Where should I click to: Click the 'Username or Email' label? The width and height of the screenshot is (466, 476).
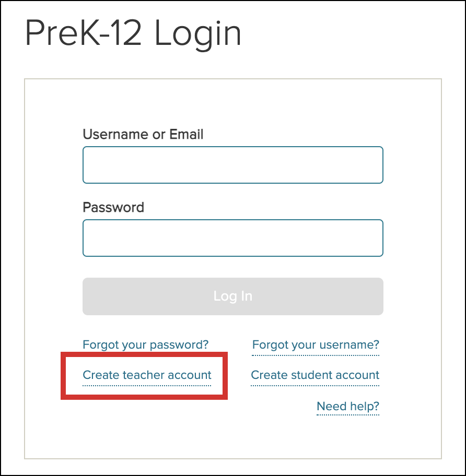tap(143, 134)
